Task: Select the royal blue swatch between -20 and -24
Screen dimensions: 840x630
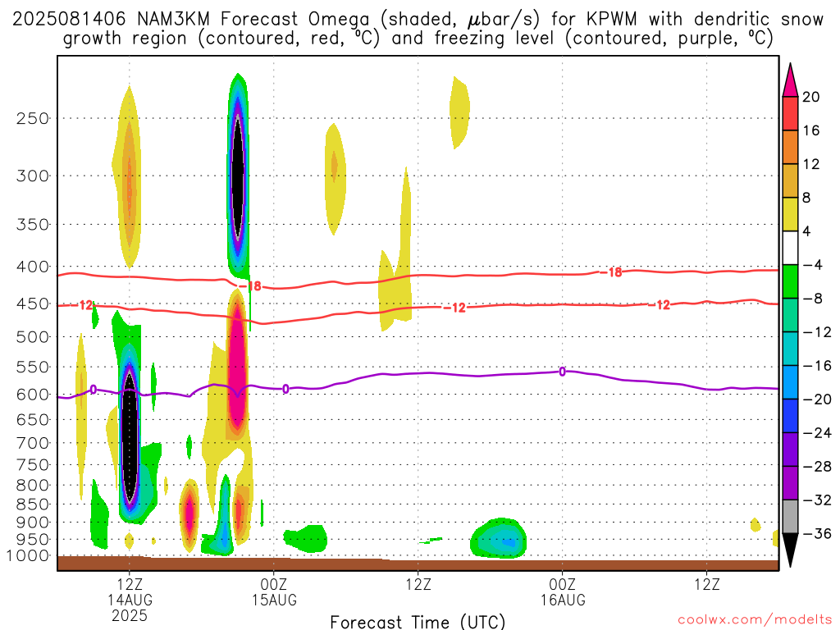Action: coord(790,416)
